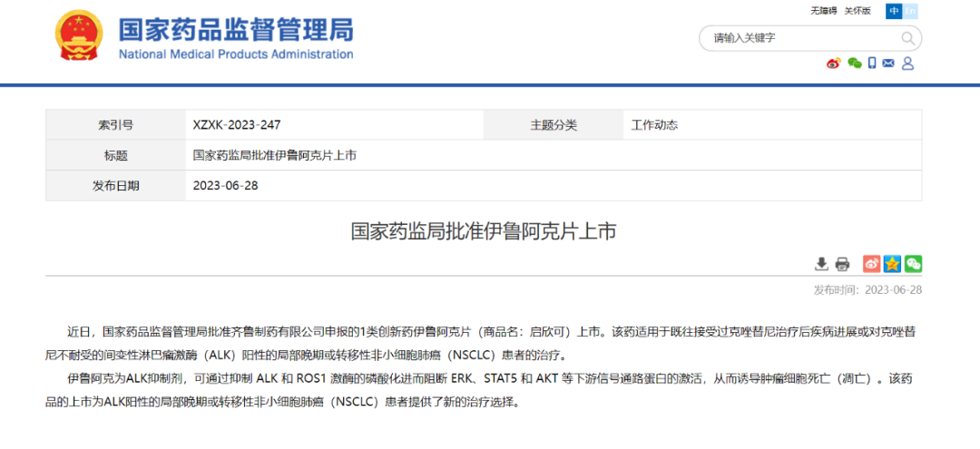Click the national emblem logo

click(78, 37)
